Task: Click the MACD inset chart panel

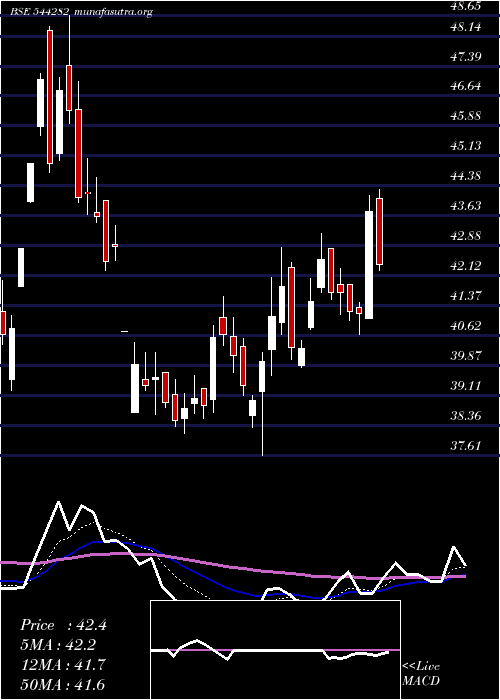Action: coord(275,650)
